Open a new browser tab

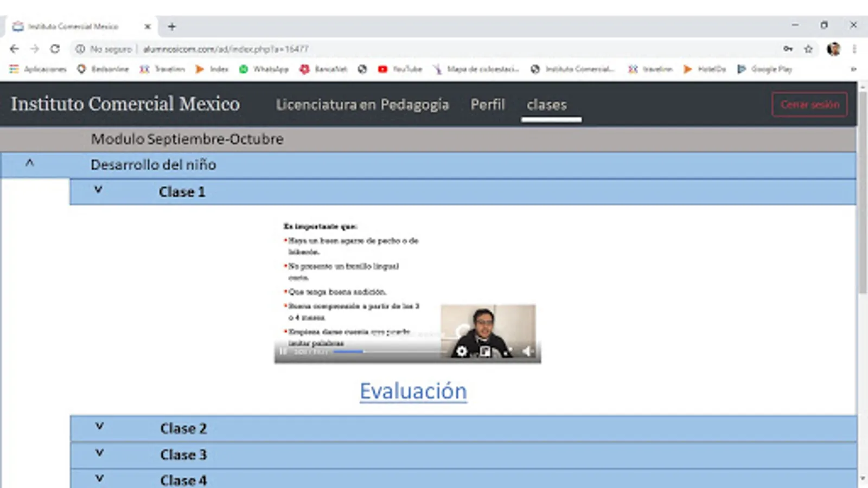coord(171,27)
